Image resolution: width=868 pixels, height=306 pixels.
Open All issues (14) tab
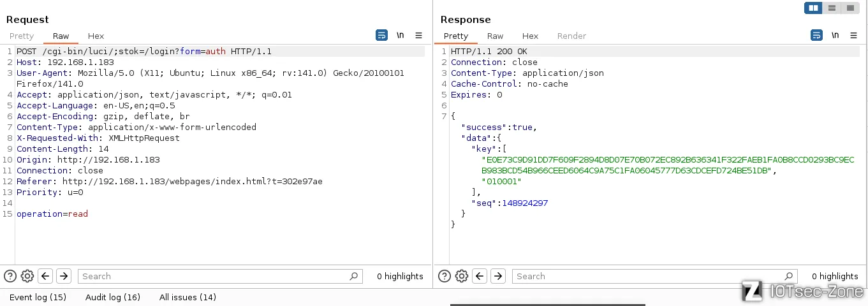pyautogui.click(x=188, y=297)
